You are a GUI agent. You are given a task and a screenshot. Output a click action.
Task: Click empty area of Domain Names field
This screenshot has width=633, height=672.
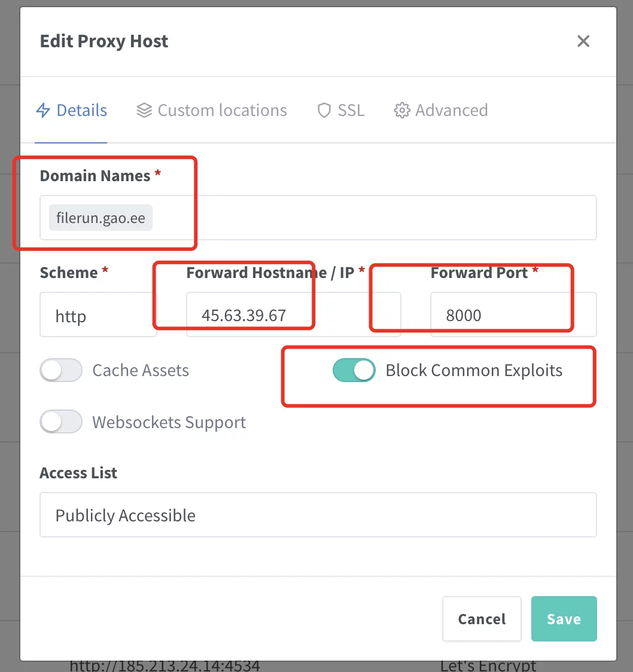pos(371,218)
